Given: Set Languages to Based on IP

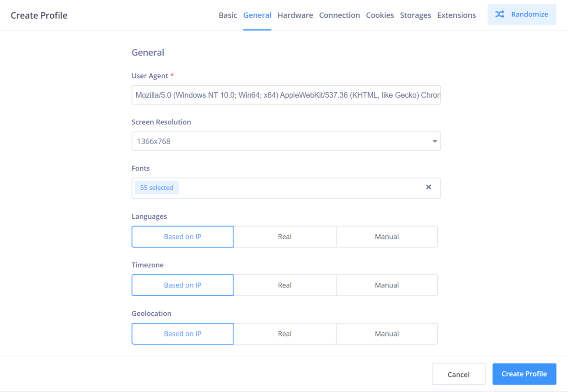Looking at the screenshot, I should (182, 237).
